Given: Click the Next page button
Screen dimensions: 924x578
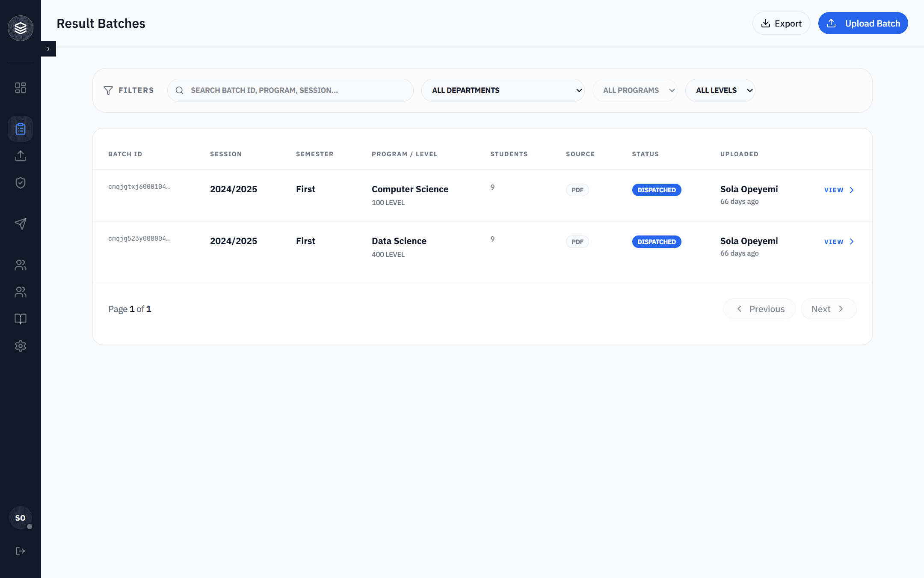Looking at the screenshot, I should [x=829, y=309].
